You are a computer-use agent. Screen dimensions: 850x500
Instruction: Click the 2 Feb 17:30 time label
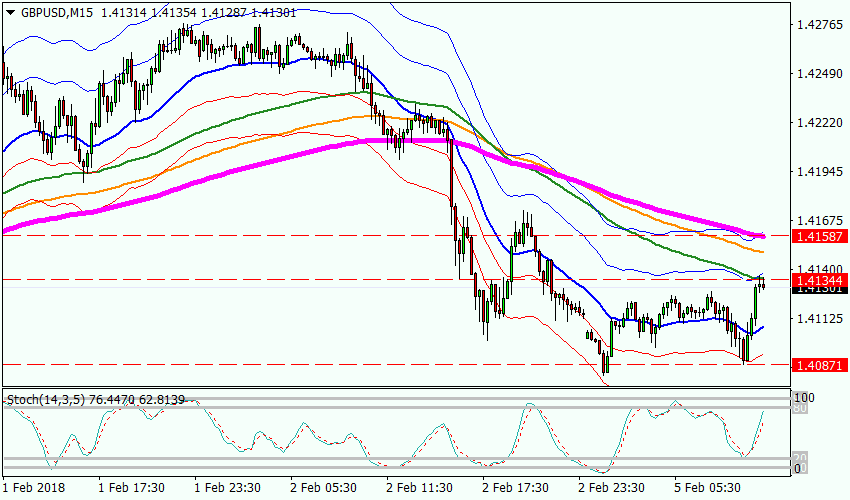(516, 488)
